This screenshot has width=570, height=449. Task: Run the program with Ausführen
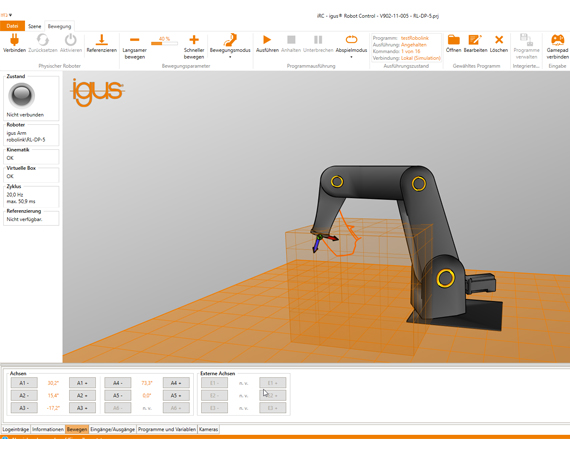coord(267,40)
